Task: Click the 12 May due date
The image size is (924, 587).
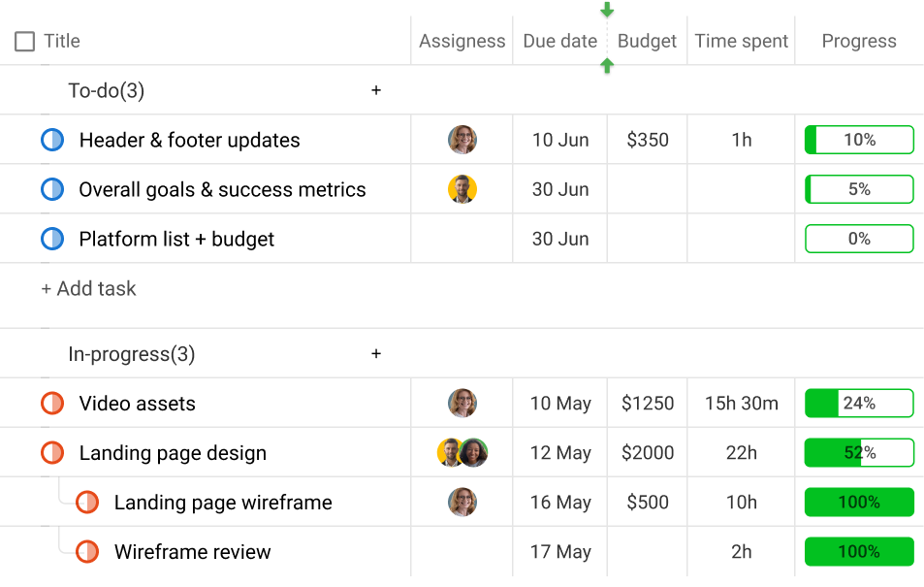Action: click(560, 452)
